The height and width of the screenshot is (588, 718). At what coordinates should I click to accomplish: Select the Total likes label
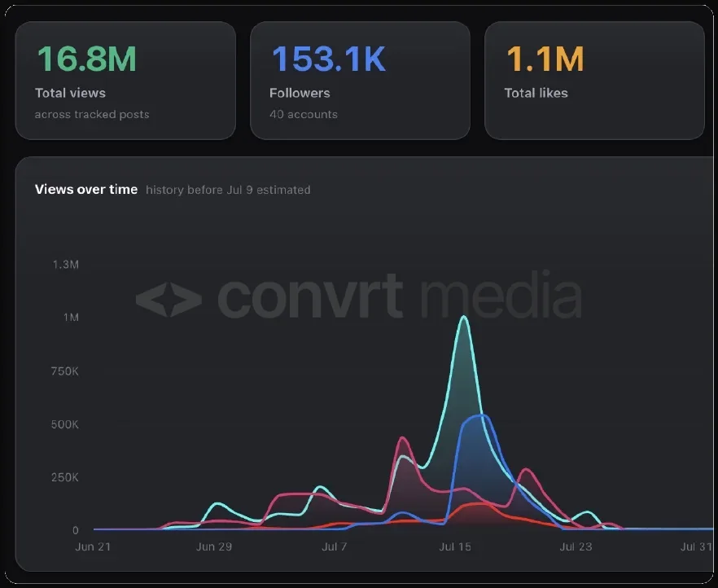(x=536, y=93)
